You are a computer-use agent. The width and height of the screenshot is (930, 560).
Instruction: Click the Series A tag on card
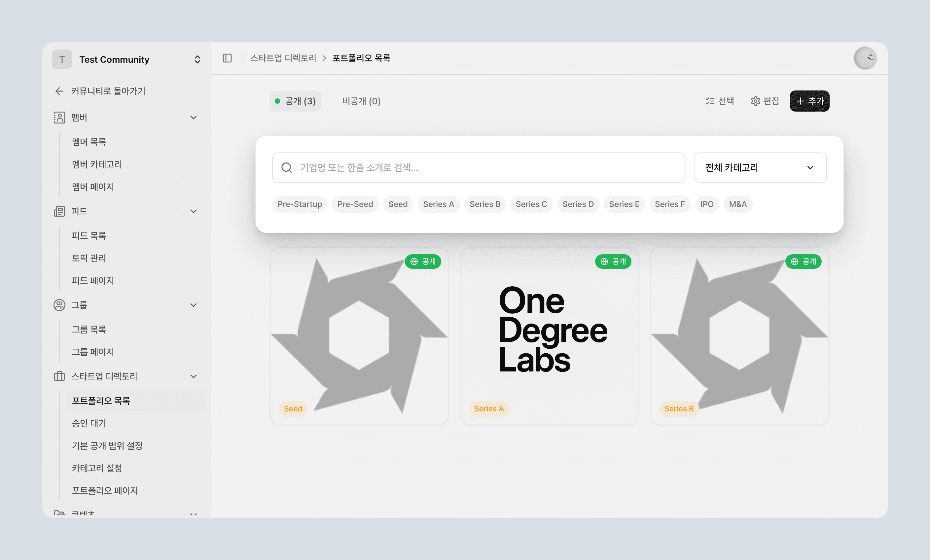tap(489, 409)
